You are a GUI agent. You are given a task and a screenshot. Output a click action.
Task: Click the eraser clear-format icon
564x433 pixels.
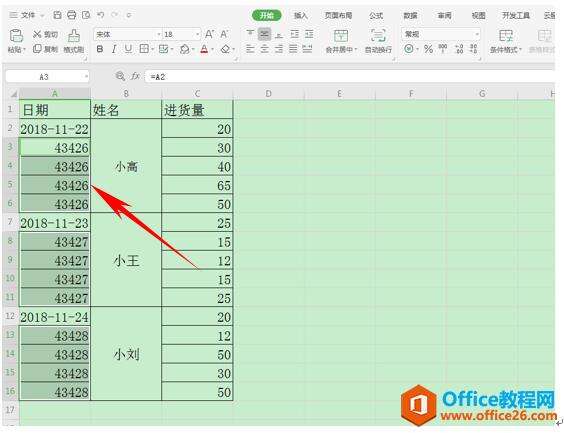point(226,49)
